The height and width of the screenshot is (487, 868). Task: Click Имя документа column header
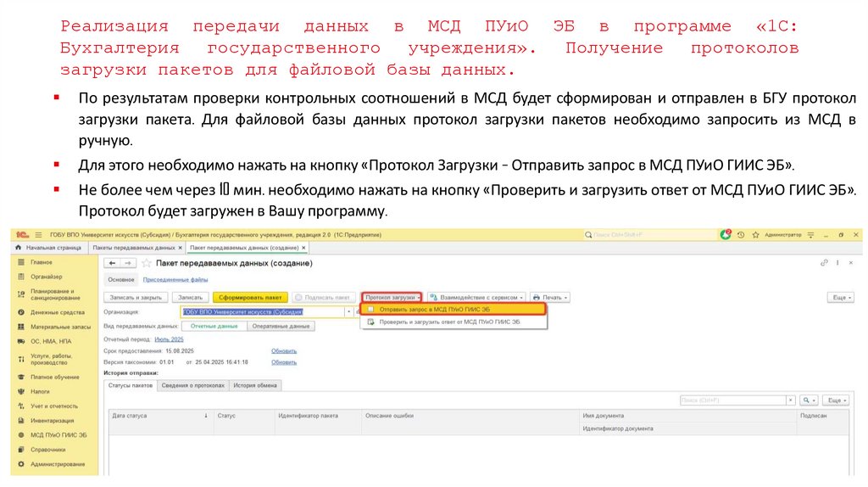click(688, 416)
